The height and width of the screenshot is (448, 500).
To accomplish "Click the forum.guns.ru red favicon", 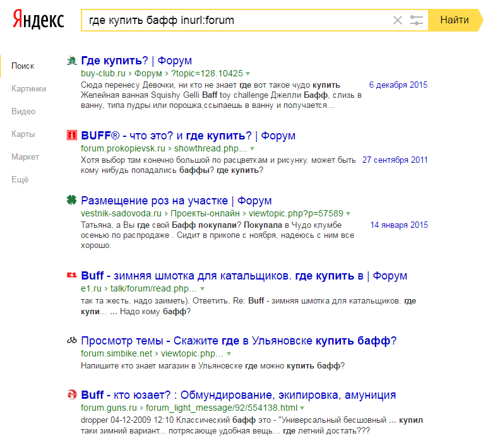I will (72, 394).
